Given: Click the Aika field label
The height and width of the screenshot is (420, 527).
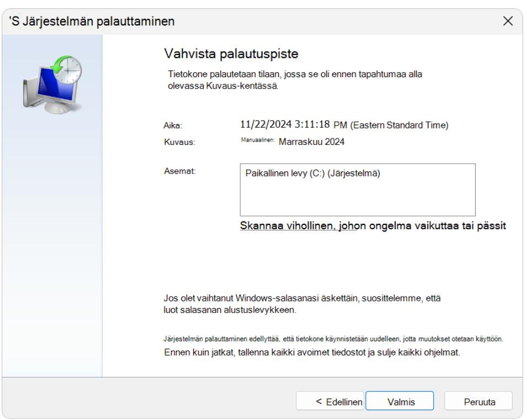Looking at the screenshot, I should point(164,126).
